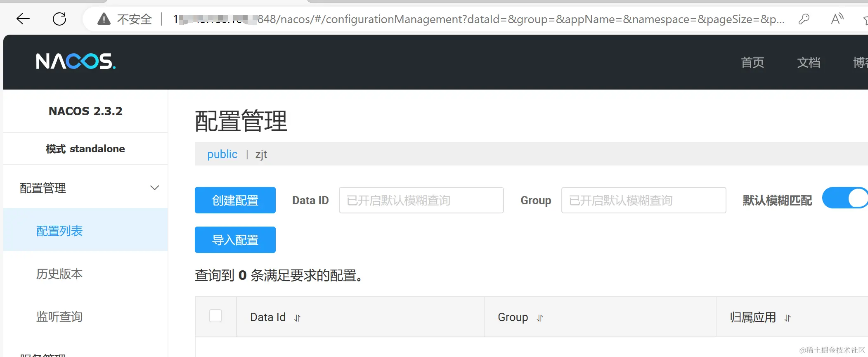The height and width of the screenshot is (357, 868).
Task: Focus the Data ID search input
Action: tap(421, 200)
